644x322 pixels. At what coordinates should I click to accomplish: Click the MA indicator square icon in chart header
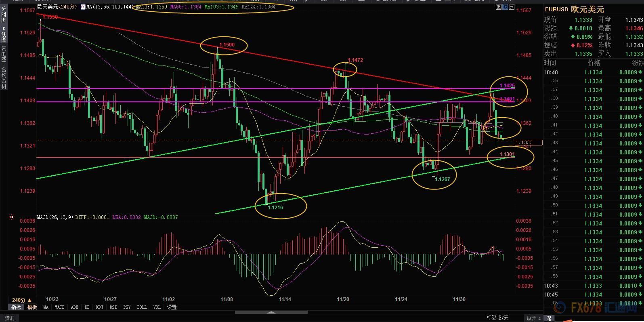pos(83,7)
